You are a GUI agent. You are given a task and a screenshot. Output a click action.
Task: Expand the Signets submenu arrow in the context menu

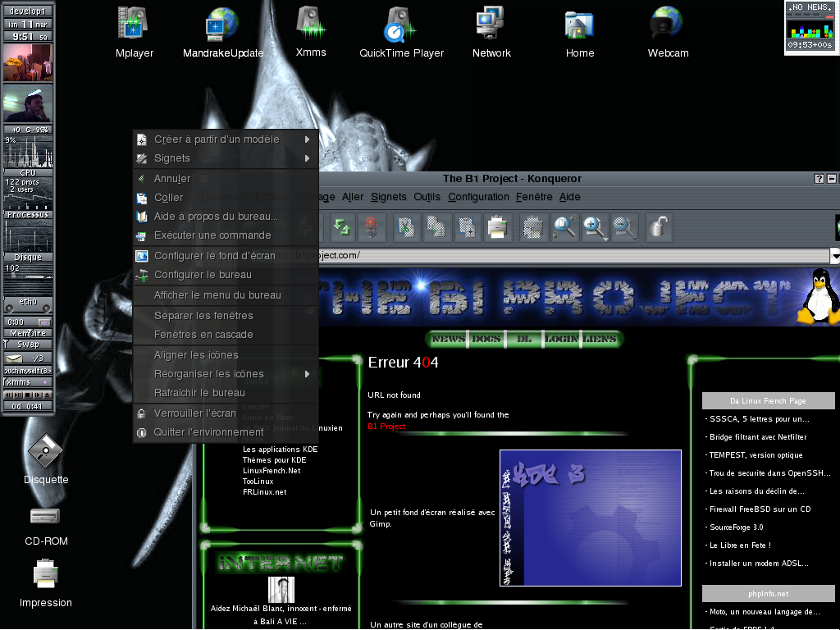307,158
